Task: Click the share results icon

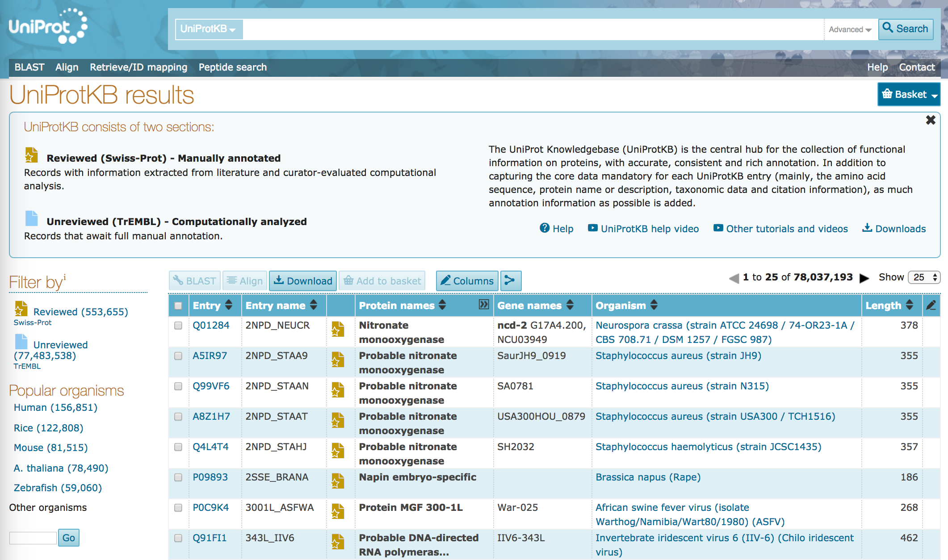Action: [x=511, y=281]
